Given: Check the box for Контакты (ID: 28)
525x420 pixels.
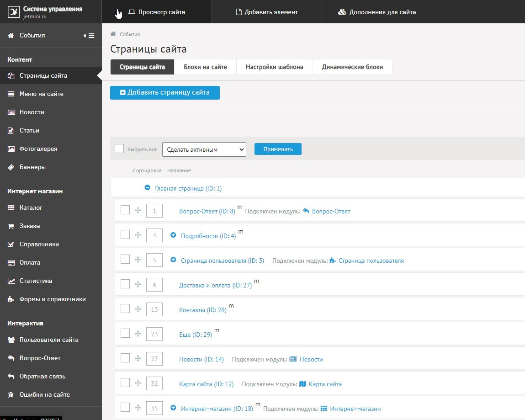Looking at the screenshot, I should [x=125, y=308].
